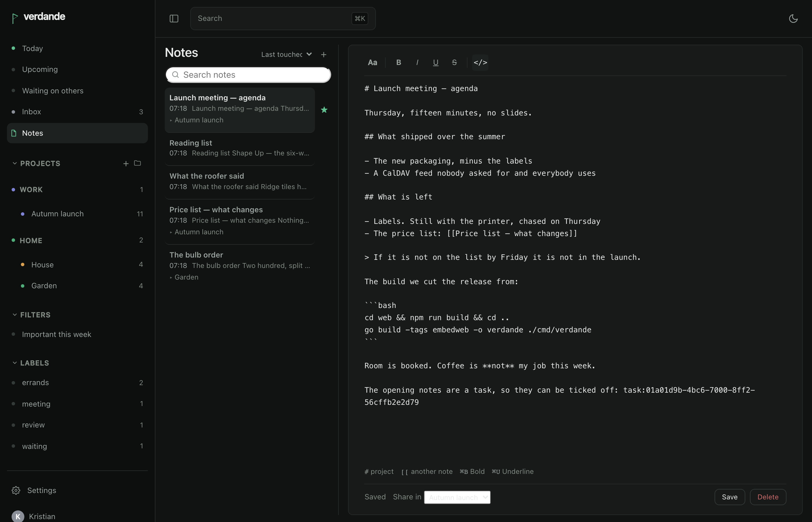This screenshot has height=522, width=812.
Task: Click the [[ another note hint
Action: pos(427,472)
